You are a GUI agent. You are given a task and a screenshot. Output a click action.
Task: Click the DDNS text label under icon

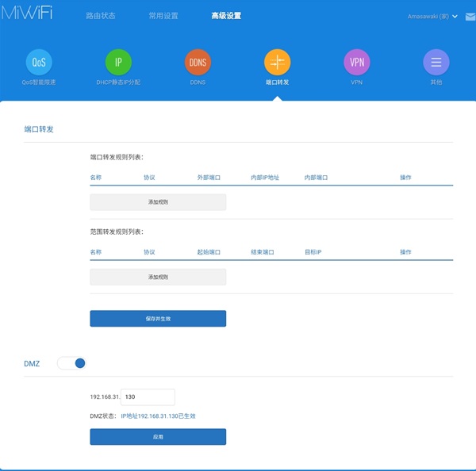pos(198,82)
